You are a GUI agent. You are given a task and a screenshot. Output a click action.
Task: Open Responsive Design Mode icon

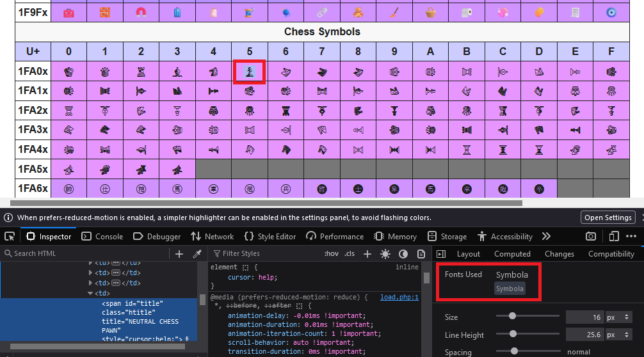coord(613,236)
